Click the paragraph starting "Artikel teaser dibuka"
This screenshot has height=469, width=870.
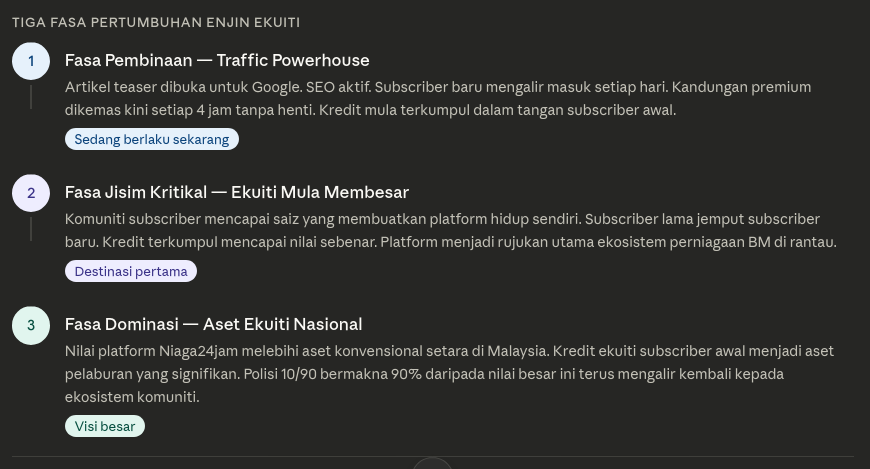pyautogui.click(x=437, y=98)
